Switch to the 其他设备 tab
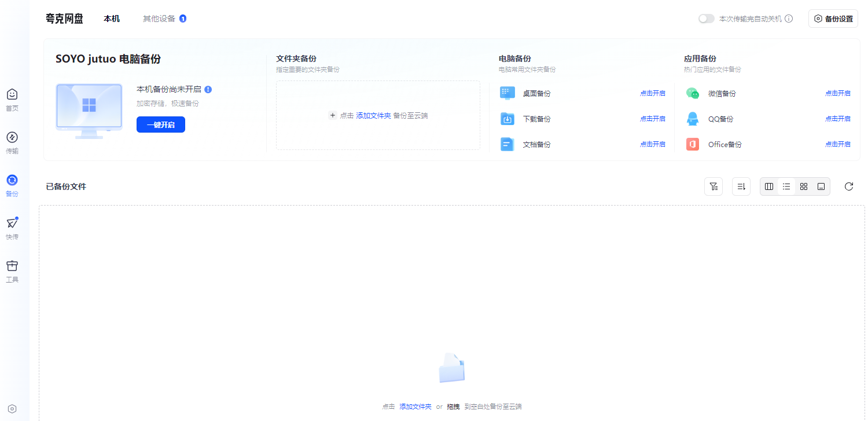868x421 pixels. [159, 19]
